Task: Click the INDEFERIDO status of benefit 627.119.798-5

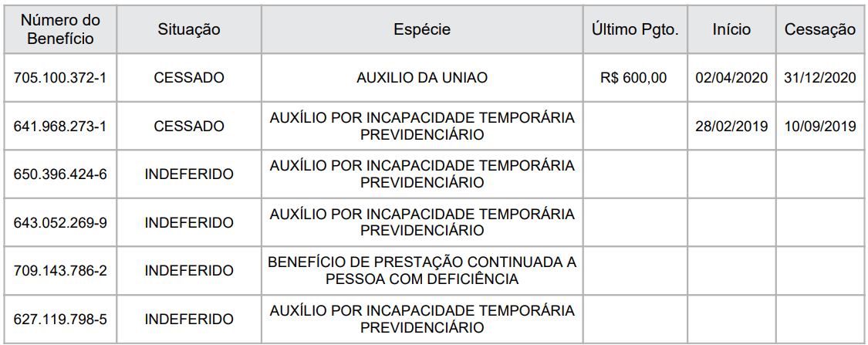Action: pos(189,319)
